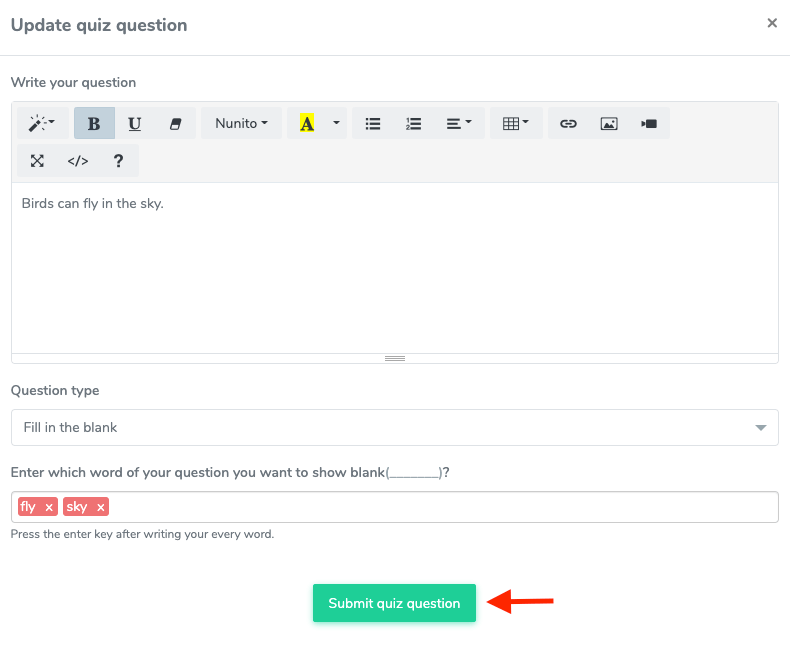This screenshot has height=671, width=790.
Task: Switch to code view
Action: 78,161
